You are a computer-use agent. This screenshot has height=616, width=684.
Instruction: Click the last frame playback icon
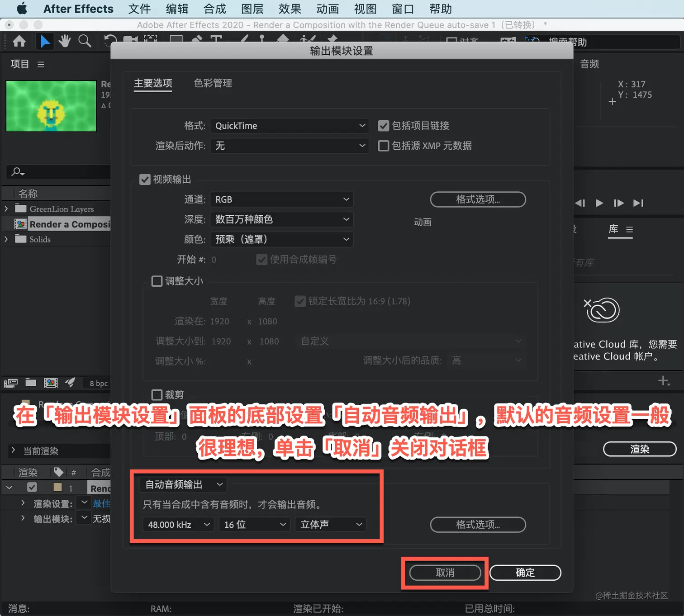point(638,203)
